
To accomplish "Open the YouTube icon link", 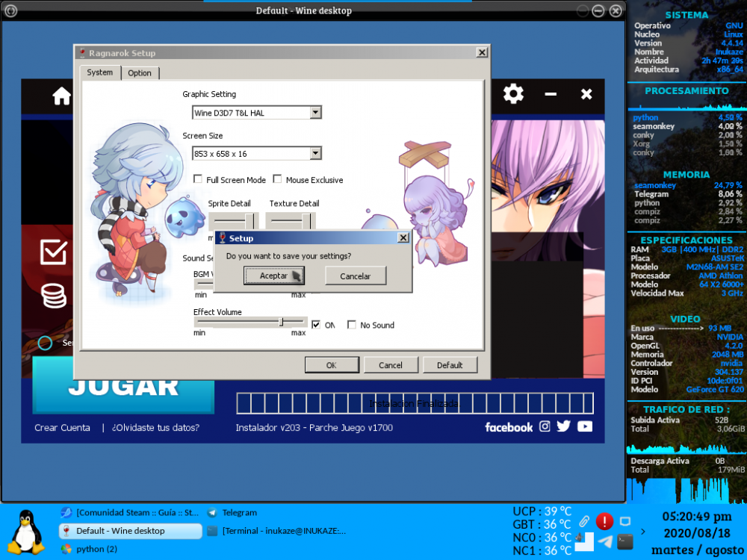I will point(585,426).
